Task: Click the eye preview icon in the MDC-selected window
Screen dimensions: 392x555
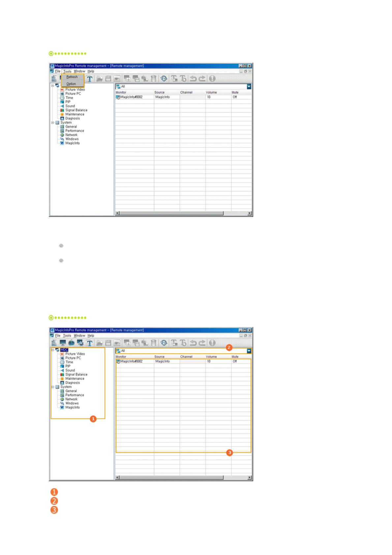Action: 117,343
